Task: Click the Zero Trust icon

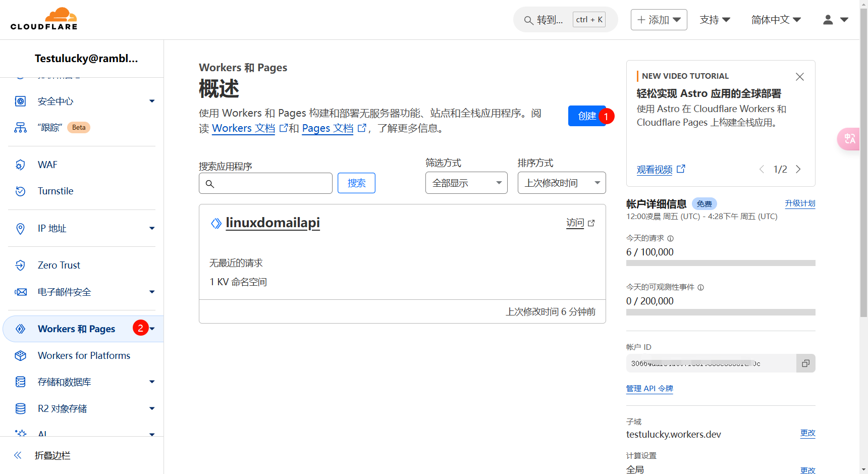Action: 20,265
